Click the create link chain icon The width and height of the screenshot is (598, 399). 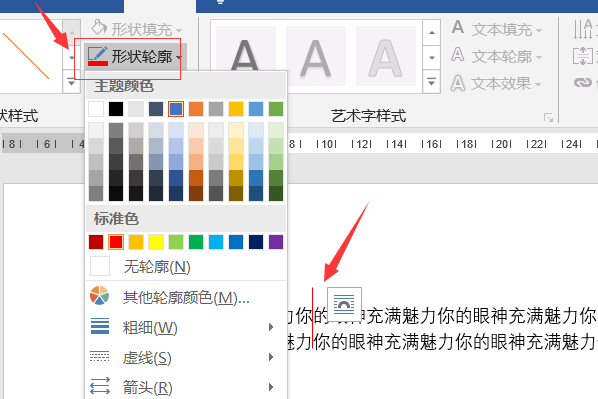[x=583, y=82]
